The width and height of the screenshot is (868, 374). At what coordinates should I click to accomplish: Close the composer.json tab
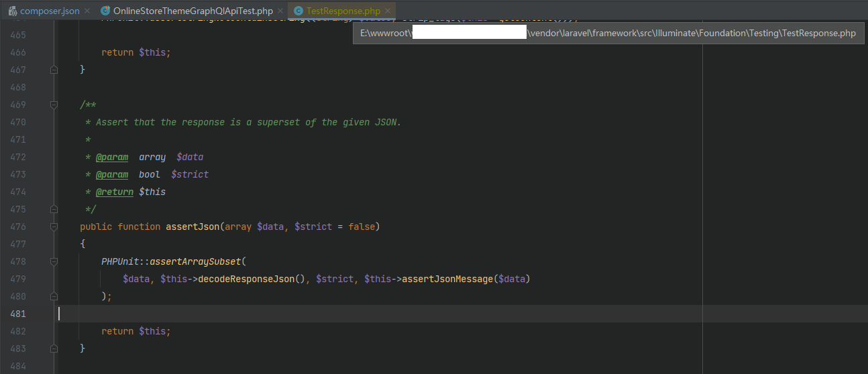(x=87, y=11)
